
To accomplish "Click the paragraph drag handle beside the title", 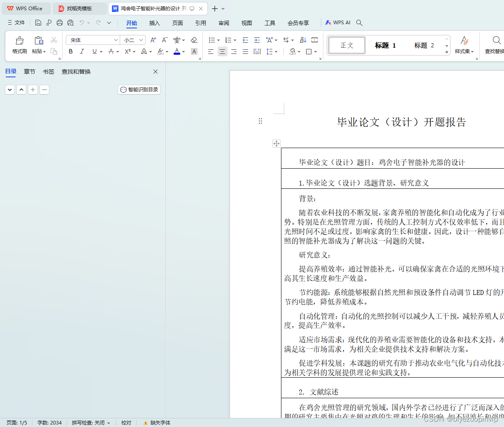I will pos(260,121).
